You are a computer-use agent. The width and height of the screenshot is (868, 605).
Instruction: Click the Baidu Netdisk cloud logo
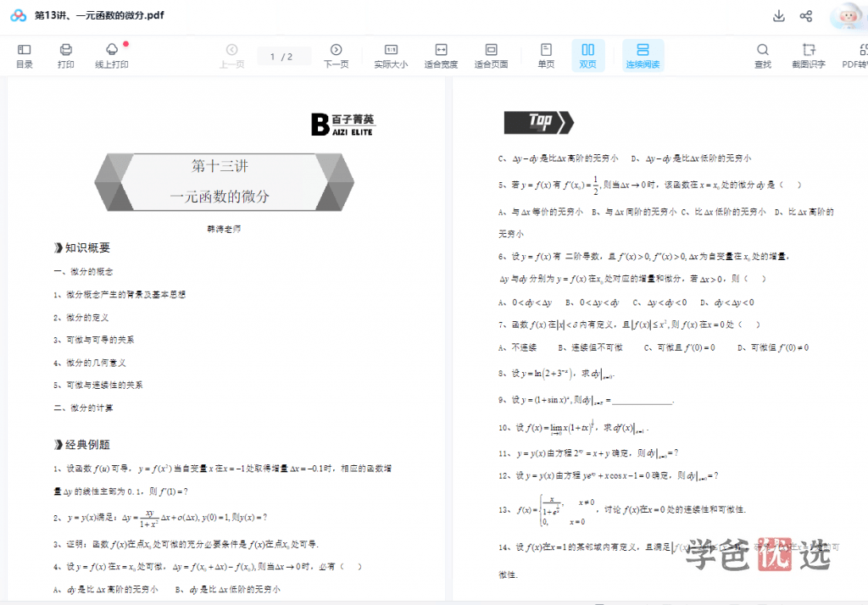coord(19,15)
